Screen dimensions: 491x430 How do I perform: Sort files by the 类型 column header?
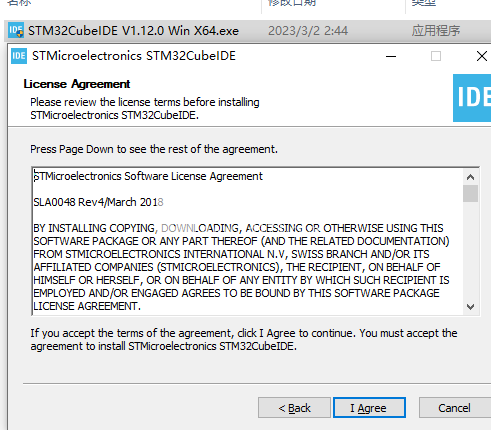coord(424,3)
